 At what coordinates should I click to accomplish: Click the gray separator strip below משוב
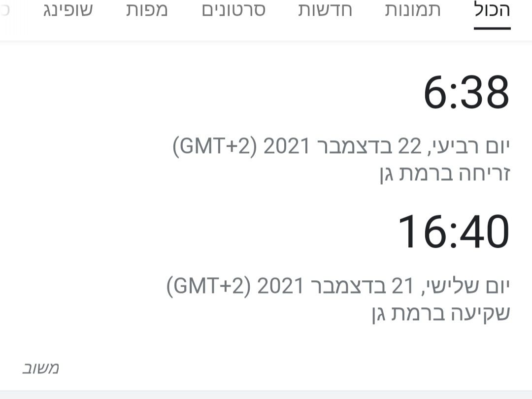pyautogui.click(x=266, y=395)
